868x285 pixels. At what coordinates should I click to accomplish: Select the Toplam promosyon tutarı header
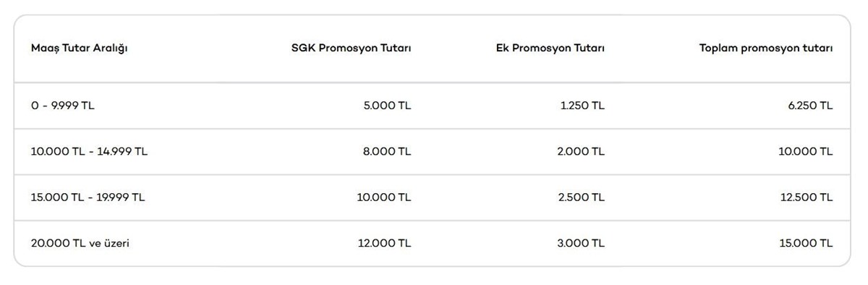coord(766,48)
